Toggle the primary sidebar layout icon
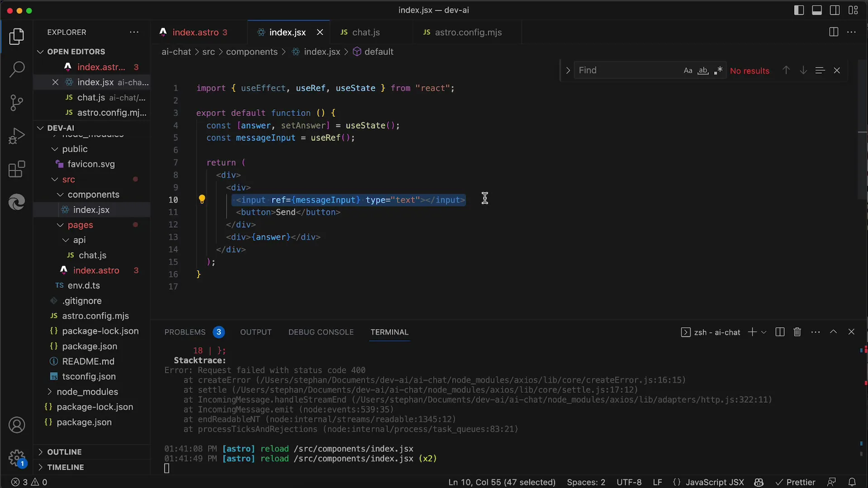 pos(799,10)
